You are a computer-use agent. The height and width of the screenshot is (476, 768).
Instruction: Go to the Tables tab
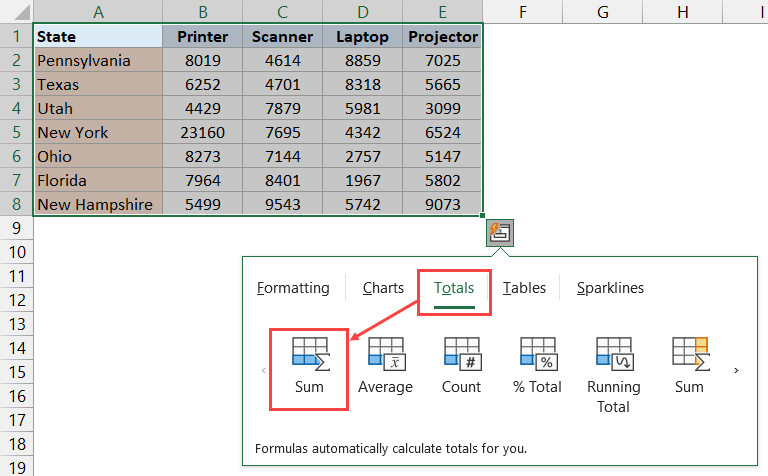pyautogui.click(x=524, y=288)
